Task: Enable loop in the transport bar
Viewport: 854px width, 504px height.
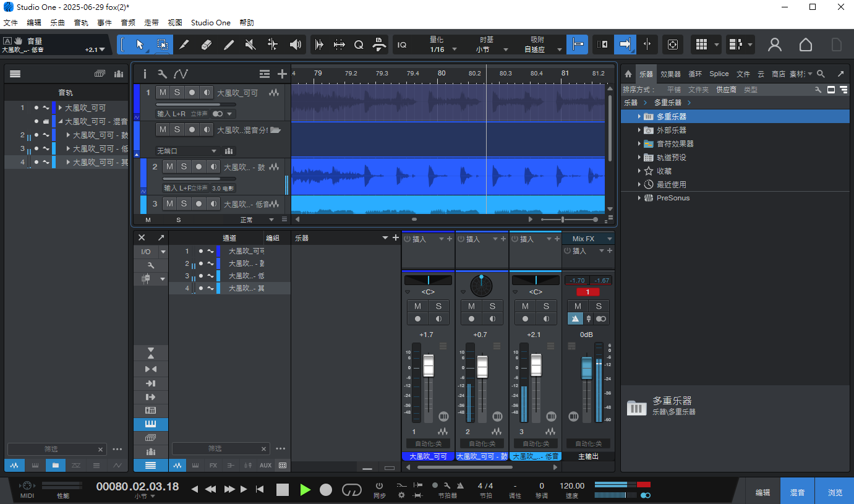Action: (x=351, y=490)
